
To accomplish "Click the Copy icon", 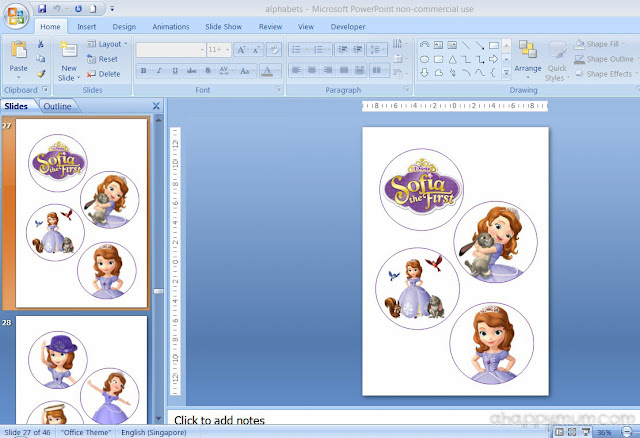I will click(40, 59).
